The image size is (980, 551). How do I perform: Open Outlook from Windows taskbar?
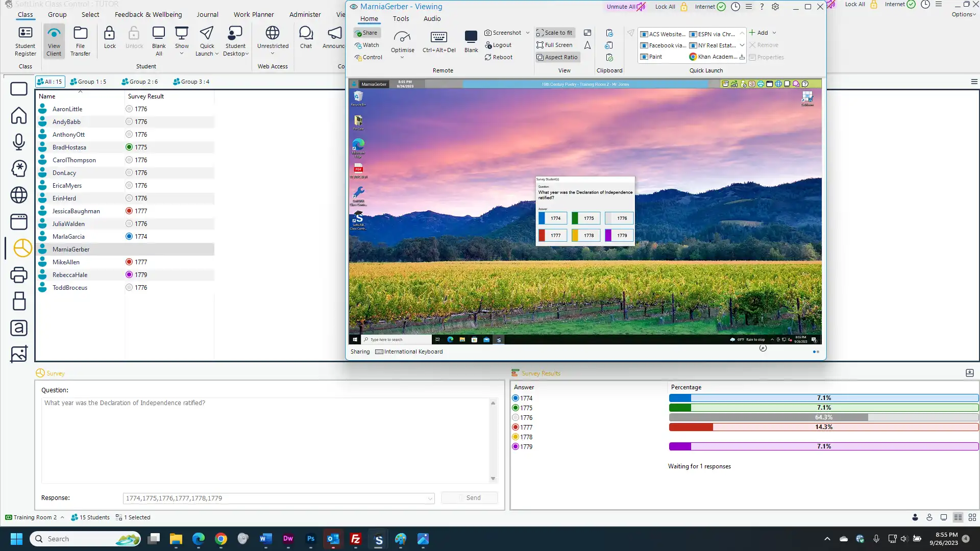tap(333, 539)
